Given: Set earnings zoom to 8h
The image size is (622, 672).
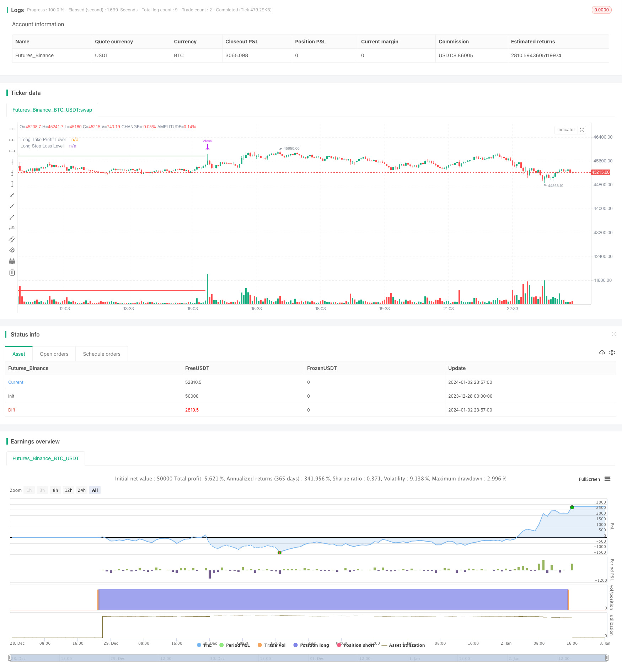Looking at the screenshot, I should [x=55, y=490].
